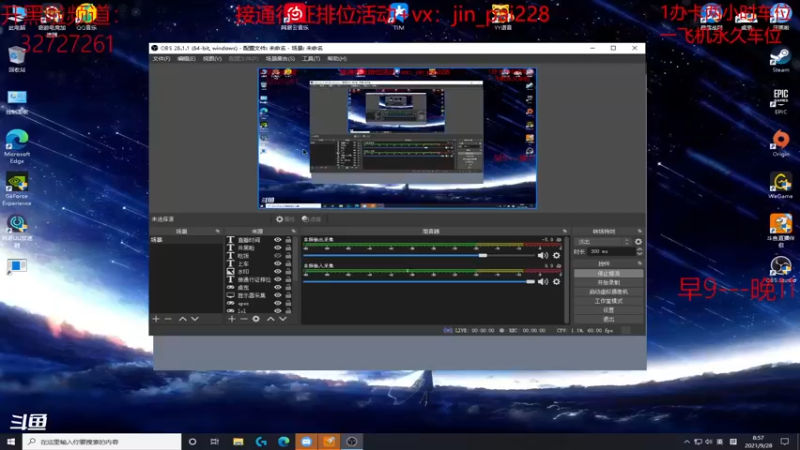Remove the selected scene with minus icon

click(x=168, y=319)
